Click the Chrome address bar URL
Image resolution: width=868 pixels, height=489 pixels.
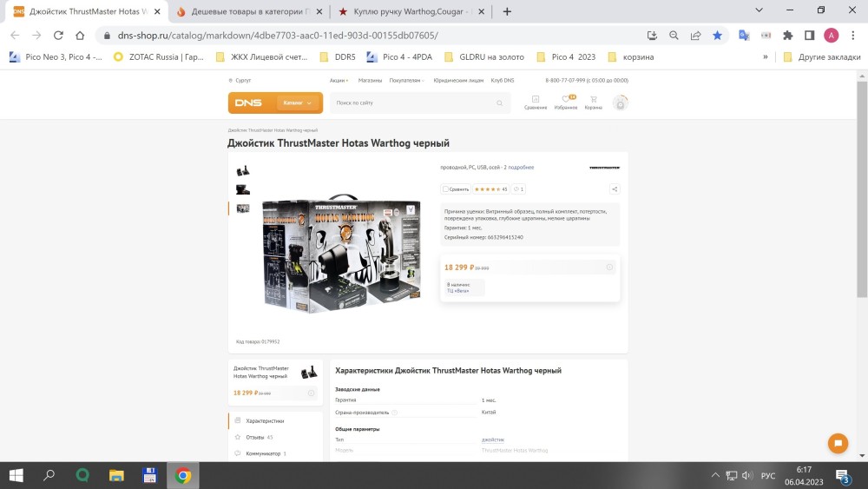(x=278, y=36)
